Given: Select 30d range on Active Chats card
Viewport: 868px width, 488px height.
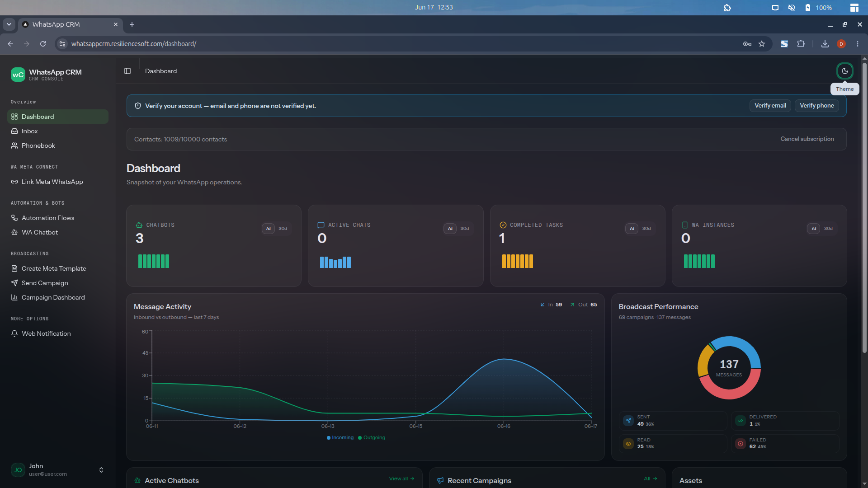Looking at the screenshot, I should tap(465, 229).
